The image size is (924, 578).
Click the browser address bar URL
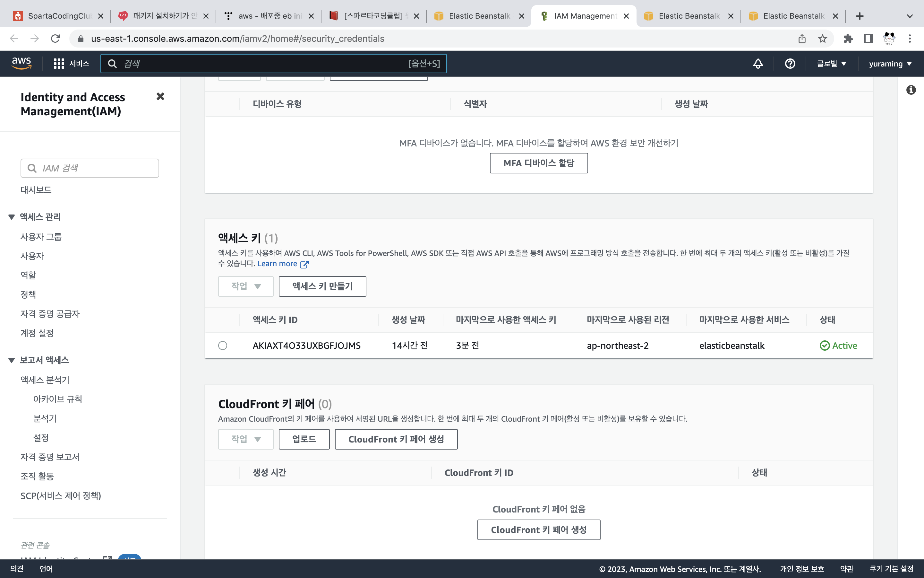point(237,39)
